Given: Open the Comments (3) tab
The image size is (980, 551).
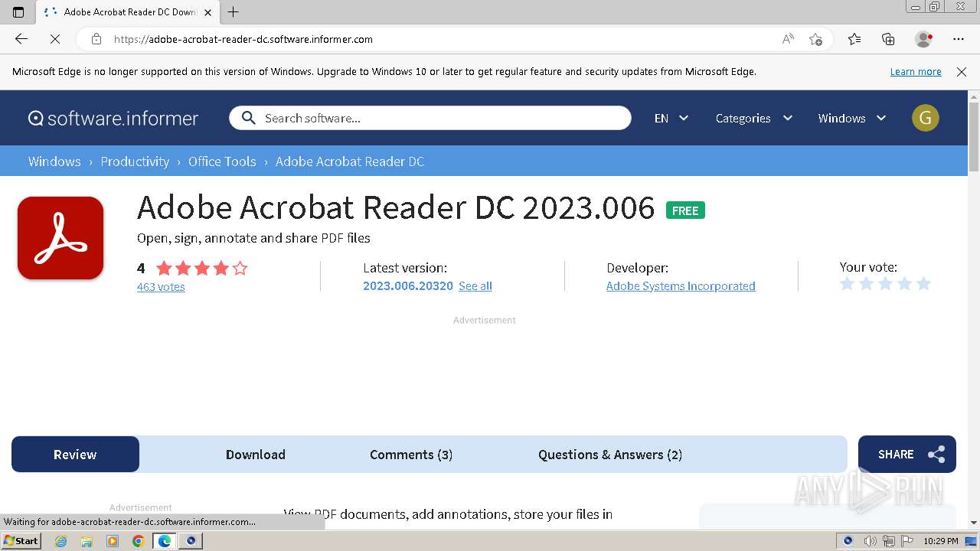Looking at the screenshot, I should [x=411, y=455].
